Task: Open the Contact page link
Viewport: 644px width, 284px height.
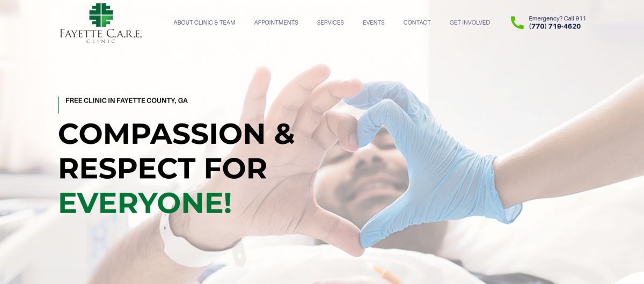Action: tap(417, 23)
